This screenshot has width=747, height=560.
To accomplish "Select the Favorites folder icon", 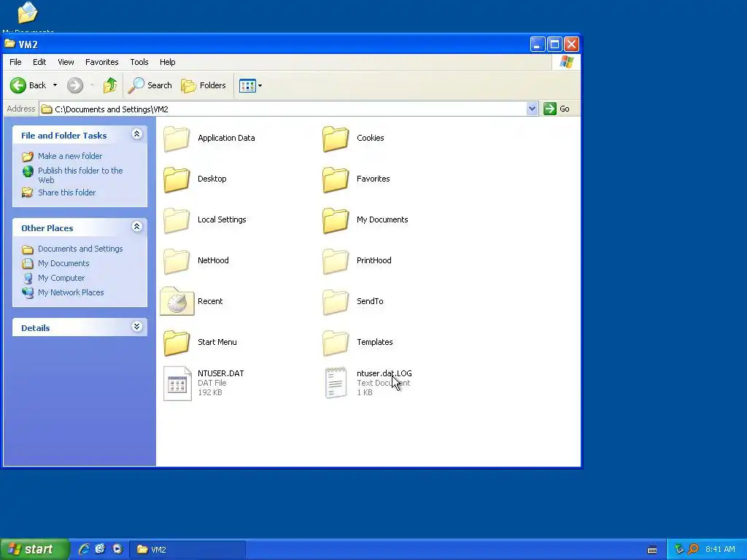I will pos(336,179).
